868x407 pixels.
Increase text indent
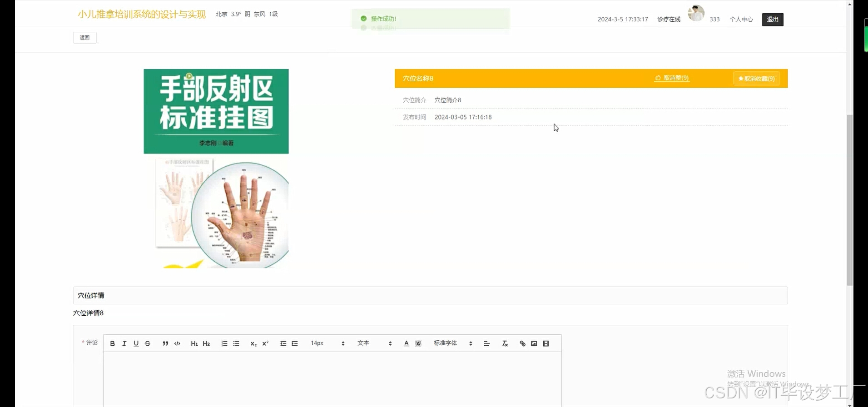coord(295,343)
